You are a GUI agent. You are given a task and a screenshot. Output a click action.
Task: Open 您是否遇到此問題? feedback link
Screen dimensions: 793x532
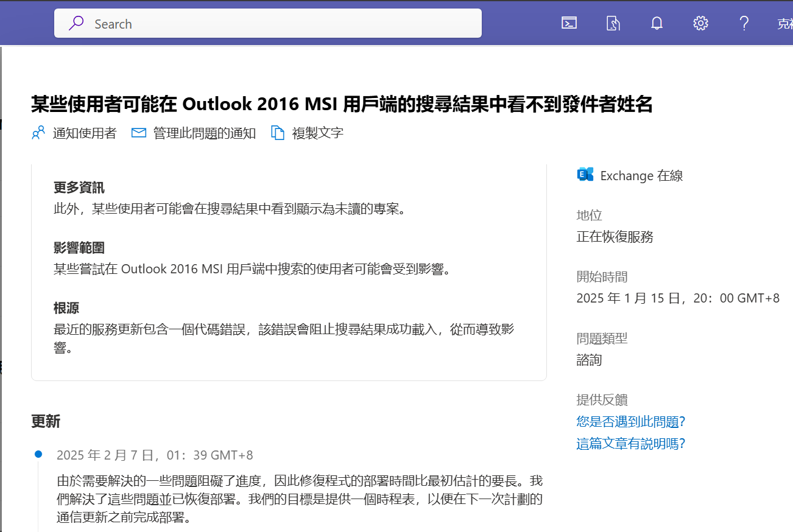pyautogui.click(x=631, y=421)
